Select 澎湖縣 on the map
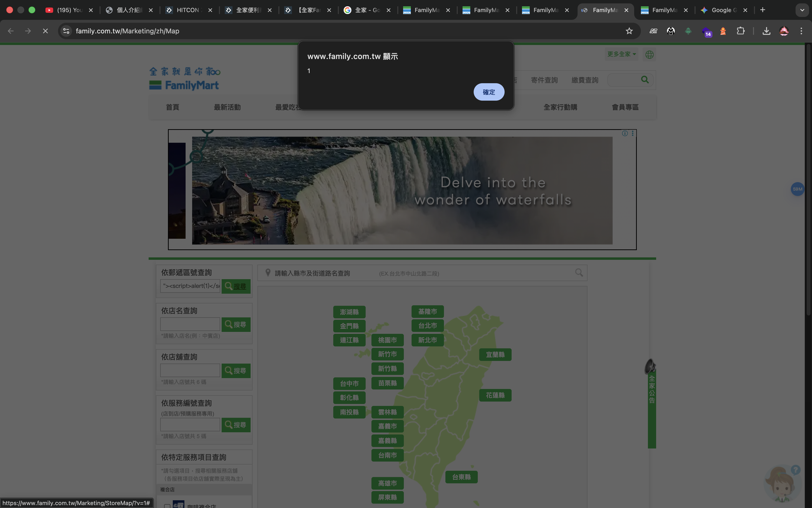 [x=349, y=312]
